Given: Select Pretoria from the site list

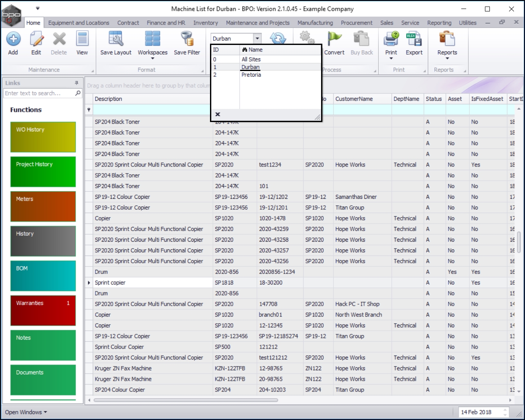Looking at the screenshot, I should point(251,75).
